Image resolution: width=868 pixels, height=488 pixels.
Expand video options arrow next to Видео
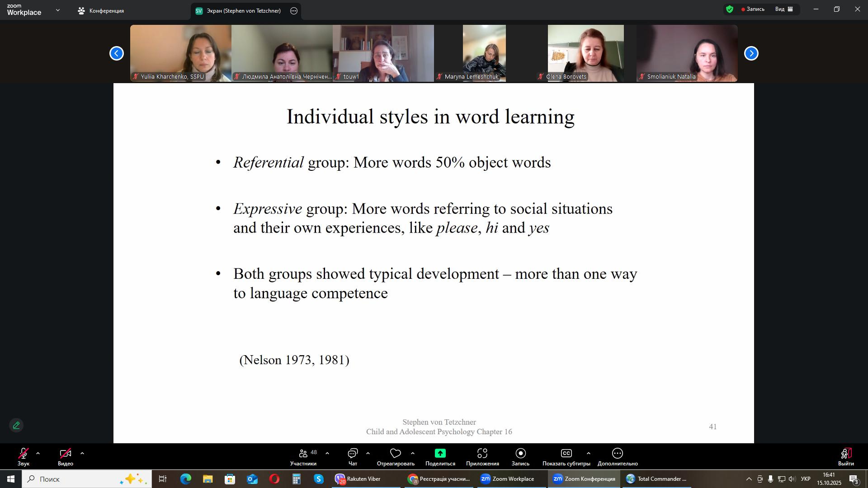pyautogui.click(x=82, y=453)
